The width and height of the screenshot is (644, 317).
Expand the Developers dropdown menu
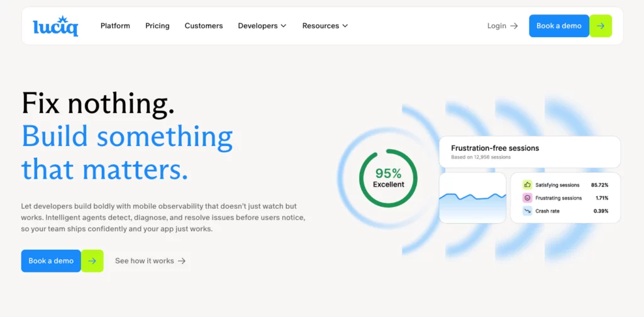pos(262,26)
